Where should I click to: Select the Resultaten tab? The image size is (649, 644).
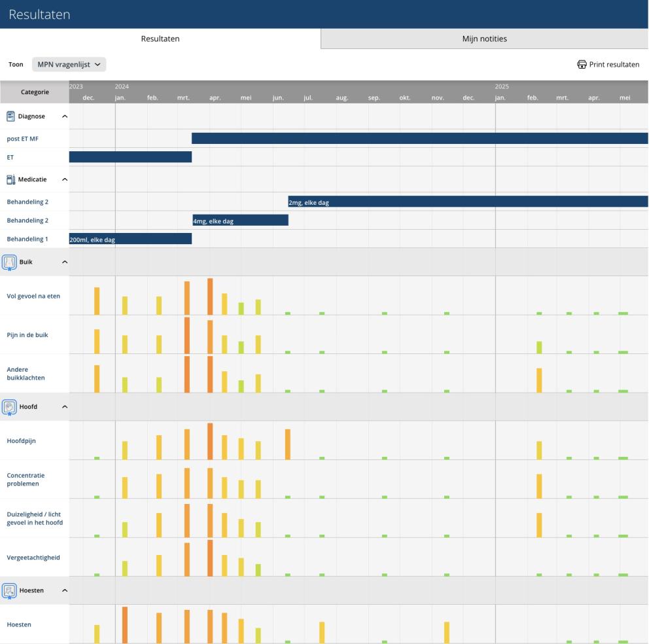[x=160, y=39]
